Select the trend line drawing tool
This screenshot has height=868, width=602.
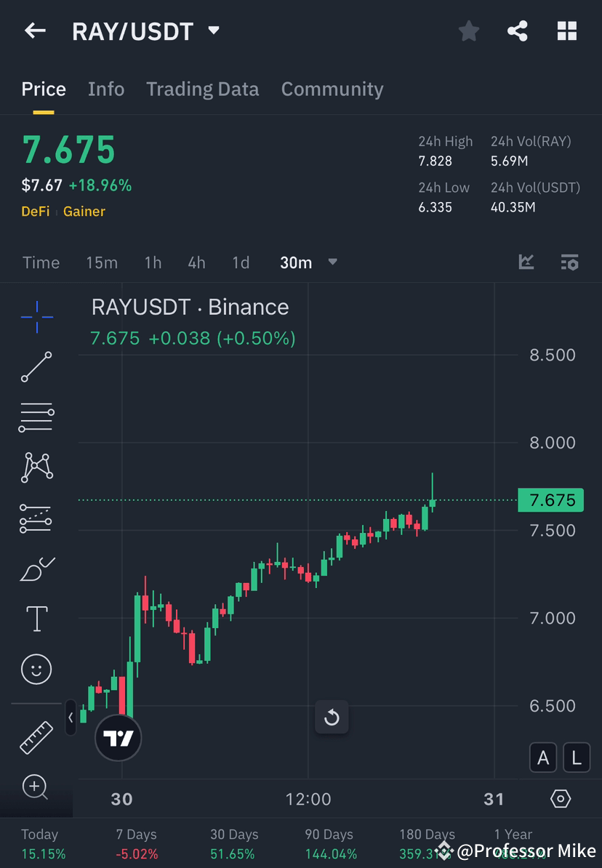(36, 367)
